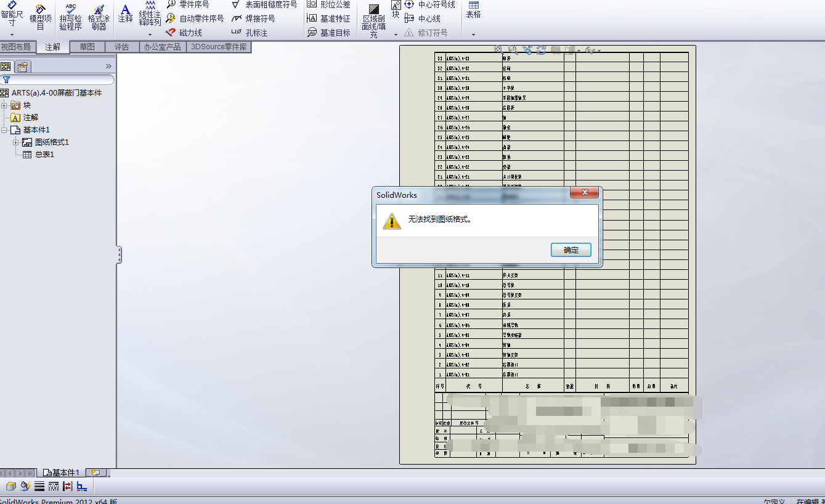Open layer properties in bottom toolbar

pos(10,486)
